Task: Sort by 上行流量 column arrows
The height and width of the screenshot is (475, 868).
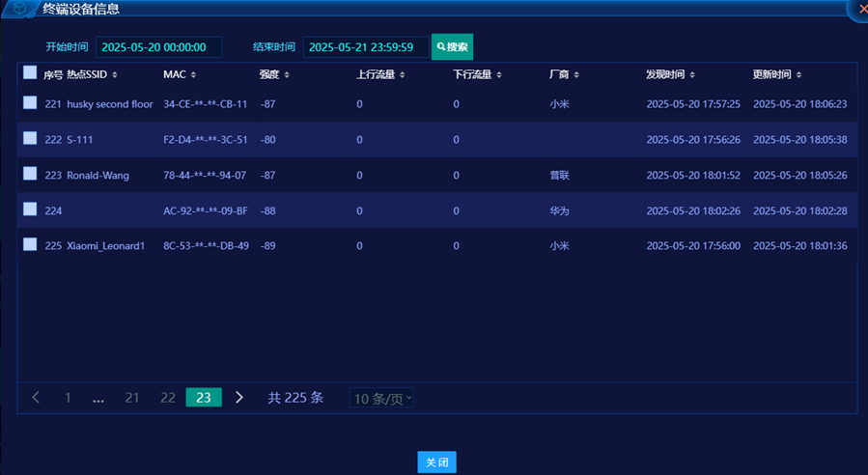Action: 402,74
